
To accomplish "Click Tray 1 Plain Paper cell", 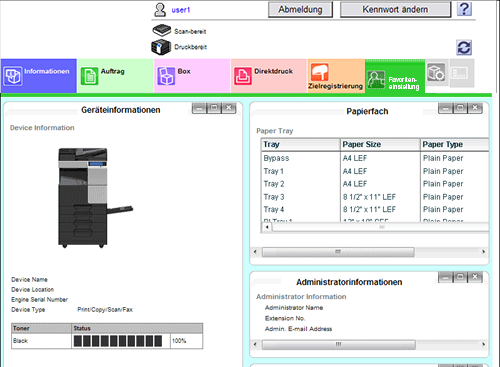I will pos(443,171).
